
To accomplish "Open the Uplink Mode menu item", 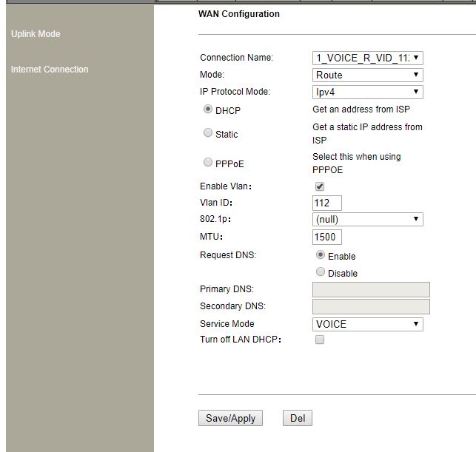I will point(36,34).
